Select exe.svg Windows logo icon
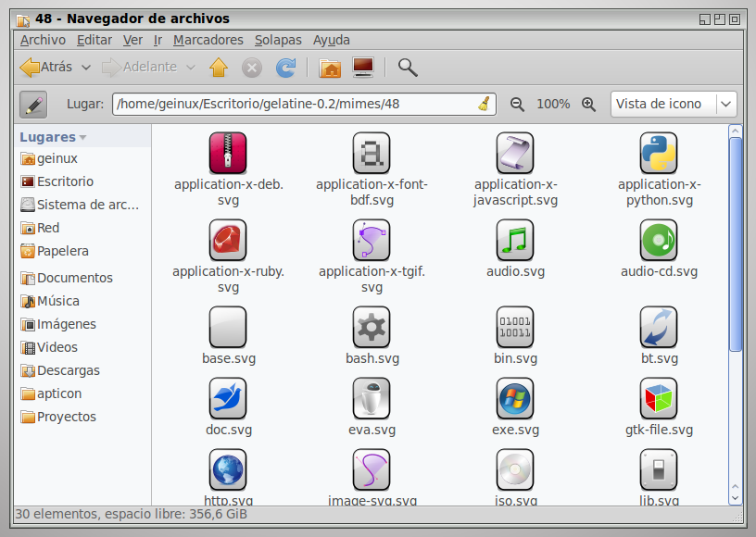The height and width of the screenshot is (537, 756). 515,399
